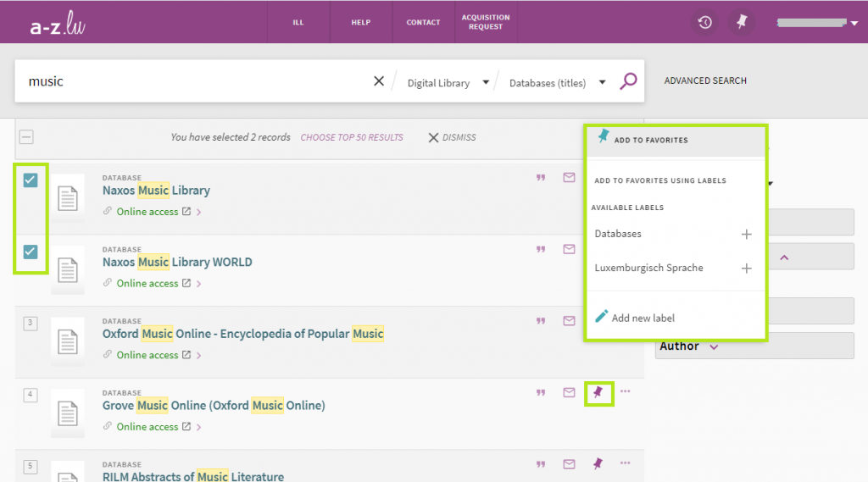Pin RILM Abstracts to favorites

598,463
